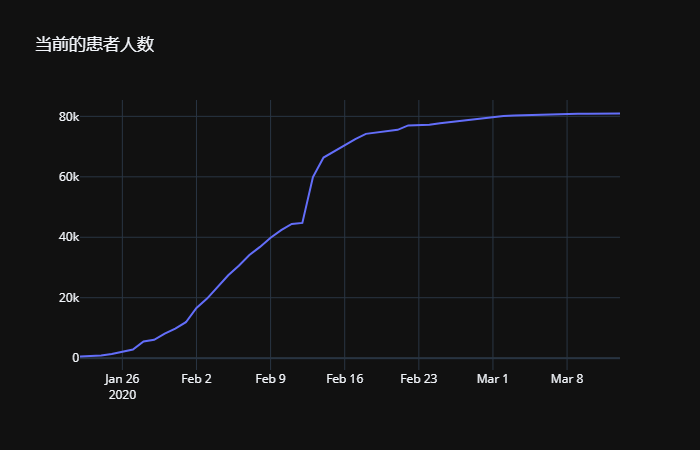Click the Feb 16 x-axis tick label
The height and width of the screenshot is (450, 700).
coord(345,379)
